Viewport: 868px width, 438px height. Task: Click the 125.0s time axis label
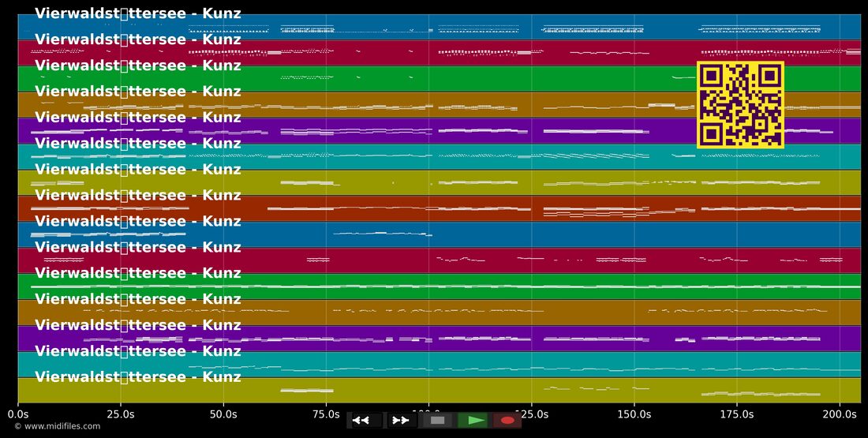coord(531,414)
